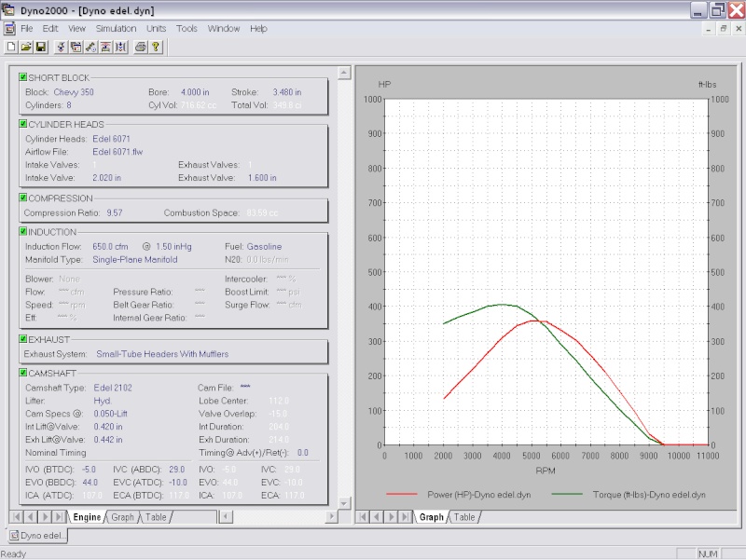Toggle the EXHAUST checkbox
This screenshot has height=560, width=746.
tap(22, 339)
